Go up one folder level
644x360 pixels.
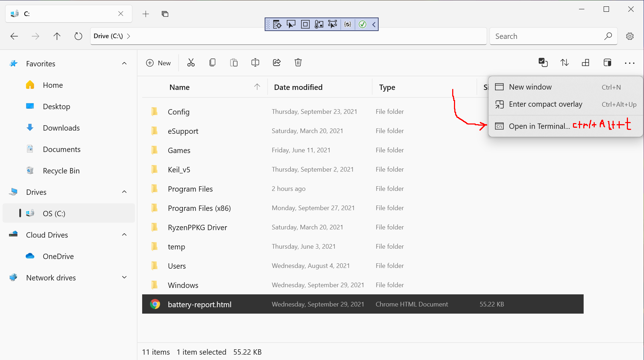pos(57,36)
